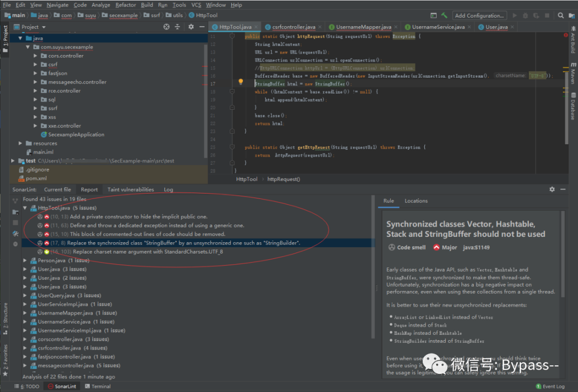
Task: Open Project panel gear options
Action: (x=191, y=27)
